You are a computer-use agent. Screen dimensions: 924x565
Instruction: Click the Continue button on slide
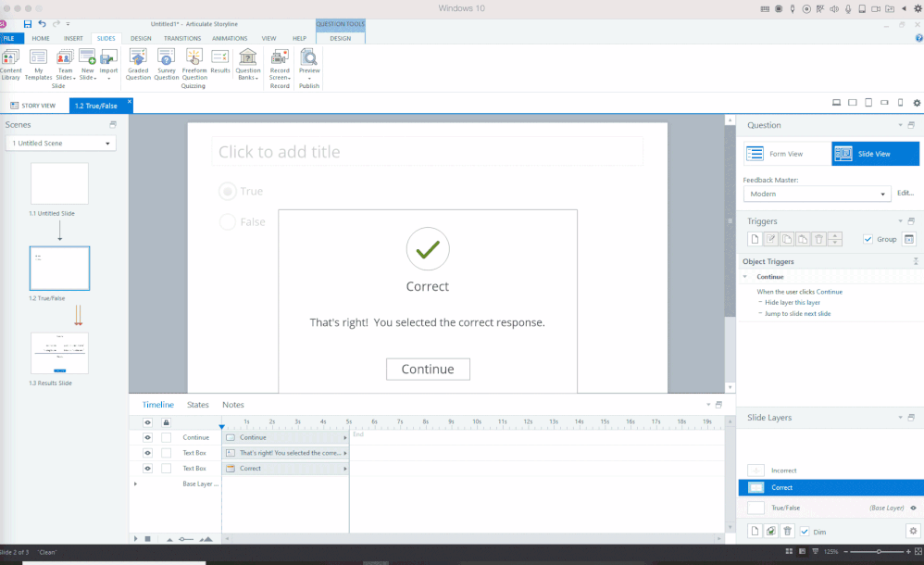coord(428,369)
